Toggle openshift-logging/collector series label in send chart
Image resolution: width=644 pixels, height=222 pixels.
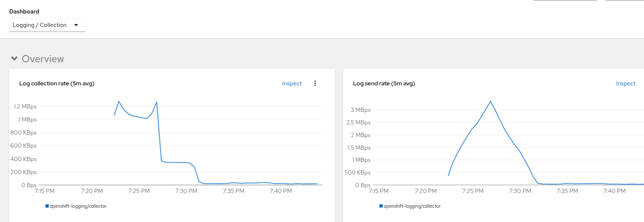click(x=412, y=206)
